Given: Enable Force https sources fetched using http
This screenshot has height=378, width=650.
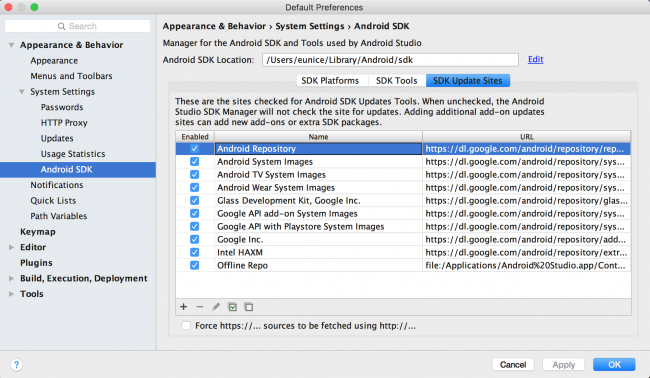Looking at the screenshot, I should point(186,326).
